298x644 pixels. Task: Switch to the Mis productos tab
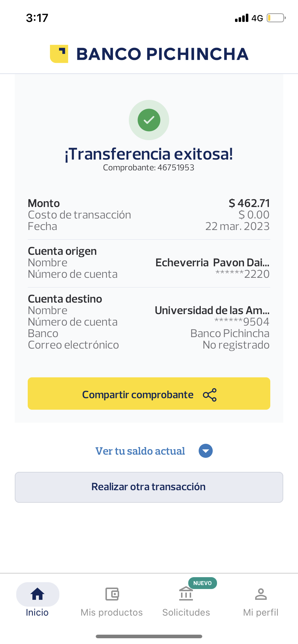[112, 612]
